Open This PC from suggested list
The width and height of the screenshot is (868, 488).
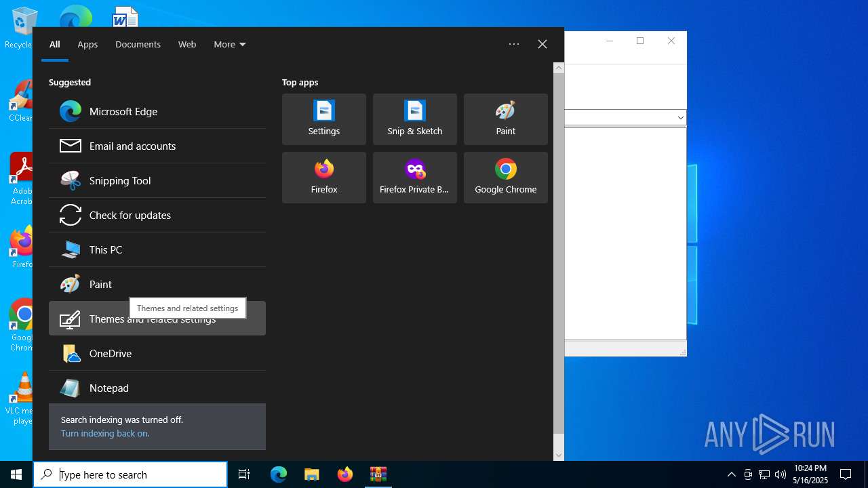(157, 249)
